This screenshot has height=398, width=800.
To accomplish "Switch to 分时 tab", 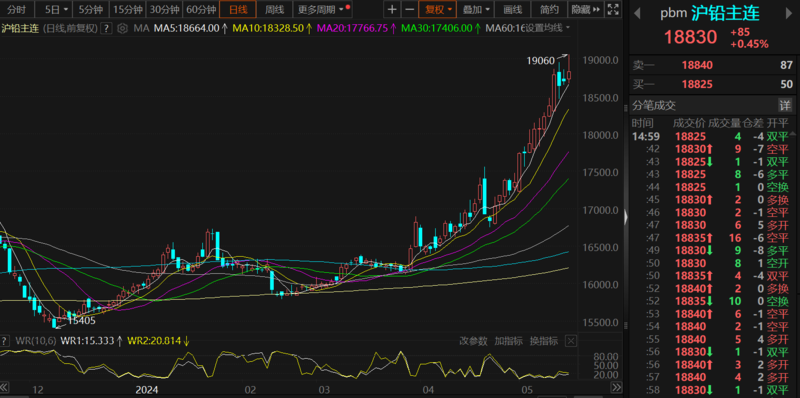I will point(17,9).
